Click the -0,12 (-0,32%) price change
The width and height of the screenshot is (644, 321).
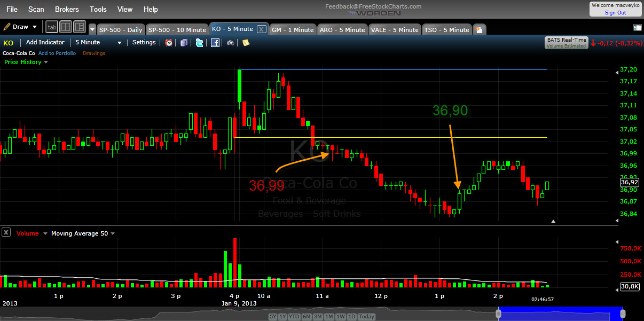tap(619, 43)
